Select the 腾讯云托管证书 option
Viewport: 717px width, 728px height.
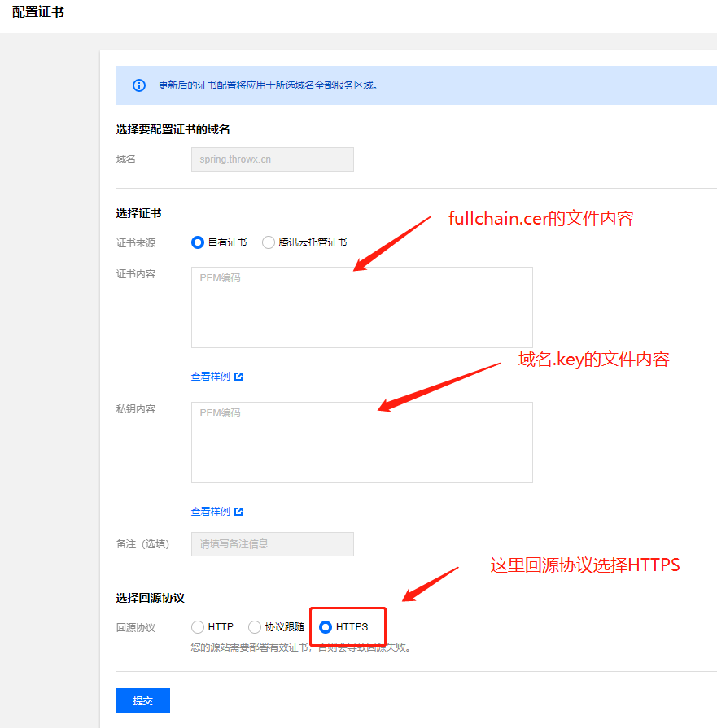click(x=269, y=242)
